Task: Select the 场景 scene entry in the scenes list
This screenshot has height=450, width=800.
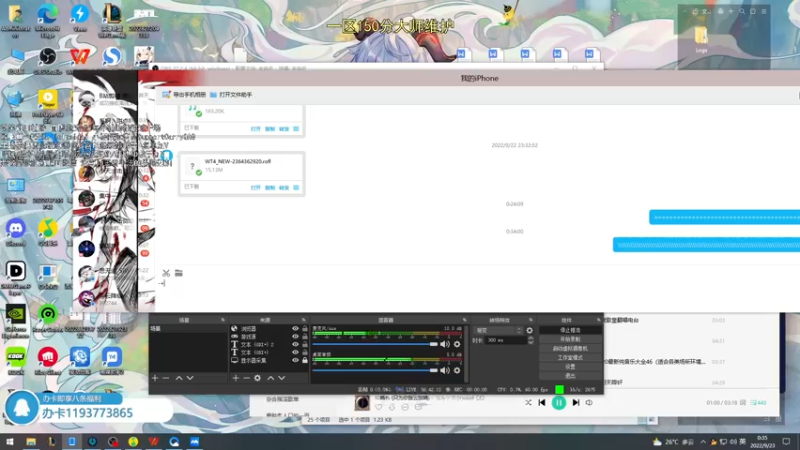Action: tap(188, 329)
